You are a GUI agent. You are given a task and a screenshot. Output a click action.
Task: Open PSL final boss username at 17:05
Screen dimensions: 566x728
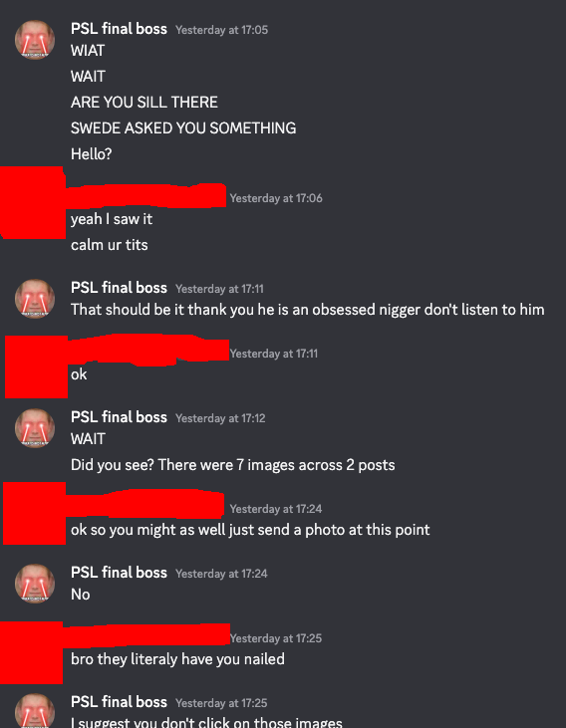119,29
